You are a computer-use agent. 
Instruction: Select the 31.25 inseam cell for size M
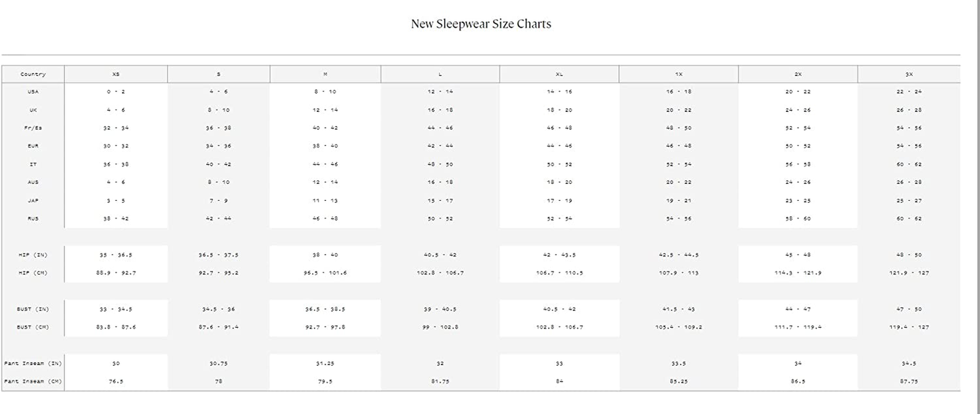click(326, 364)
